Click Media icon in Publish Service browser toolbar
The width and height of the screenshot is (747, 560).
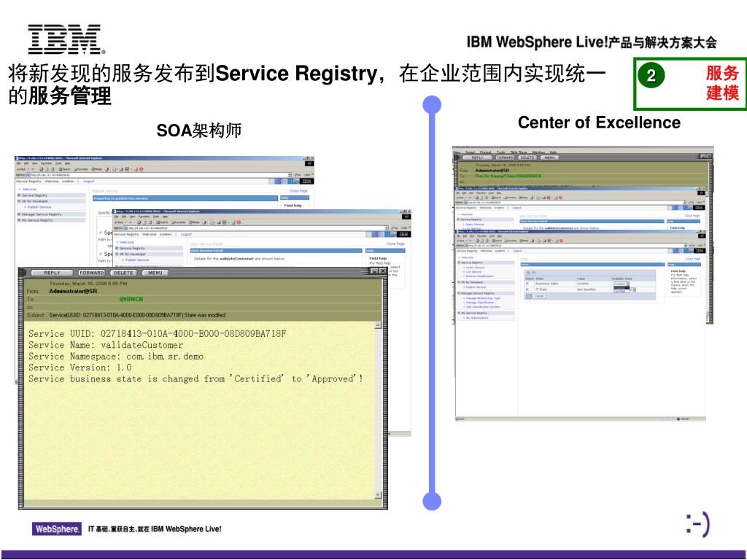tap(97, 169)
